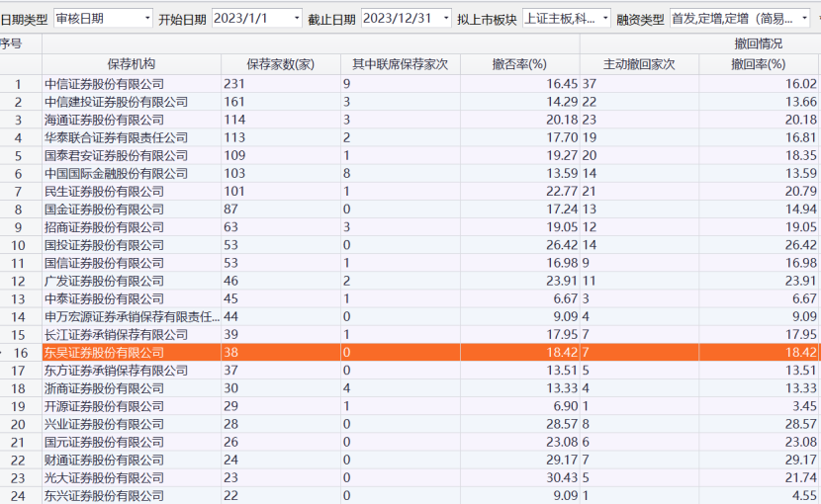This screenshot has height=504, width=821.
Task: Sort by 撤否率(%) column header
Action: pyautogui.click(x=519, y=64)
